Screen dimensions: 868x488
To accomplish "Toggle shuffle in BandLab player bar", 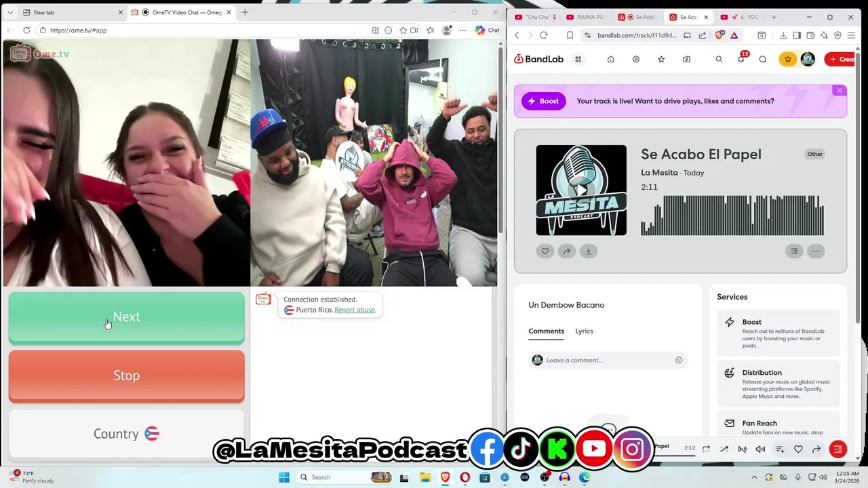I will tap(724, 449).
